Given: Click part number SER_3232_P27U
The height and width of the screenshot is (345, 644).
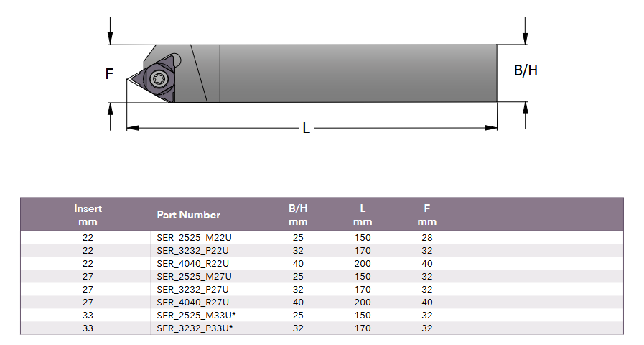Looking at the screenshot, I should (x=194, y=290).
